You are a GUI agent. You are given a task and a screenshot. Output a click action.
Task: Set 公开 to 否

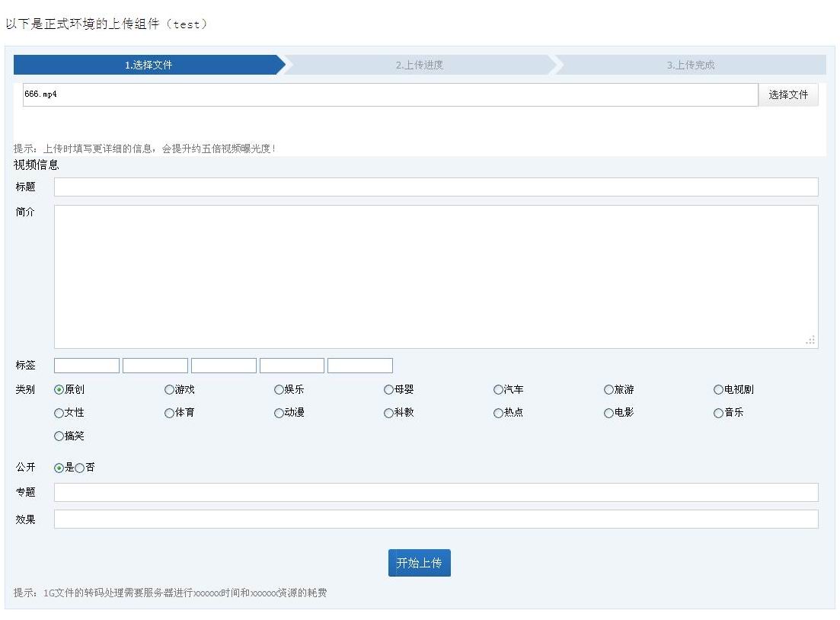pos(80,468)
